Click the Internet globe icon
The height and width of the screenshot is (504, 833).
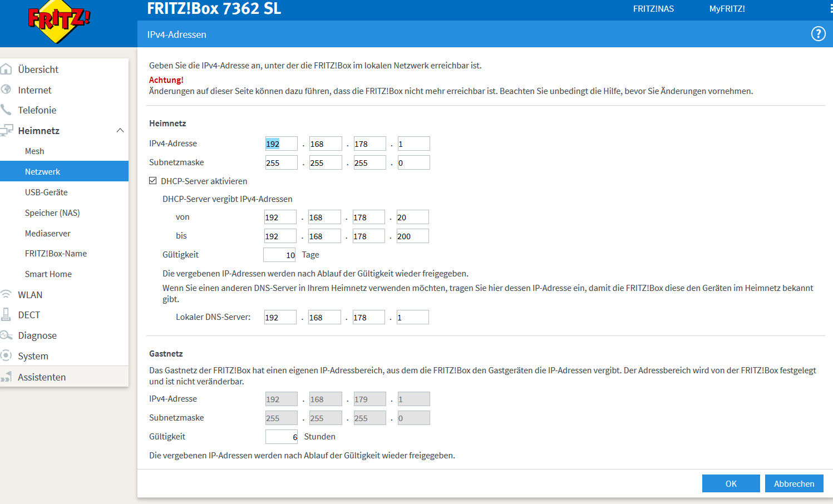point(6,90)
